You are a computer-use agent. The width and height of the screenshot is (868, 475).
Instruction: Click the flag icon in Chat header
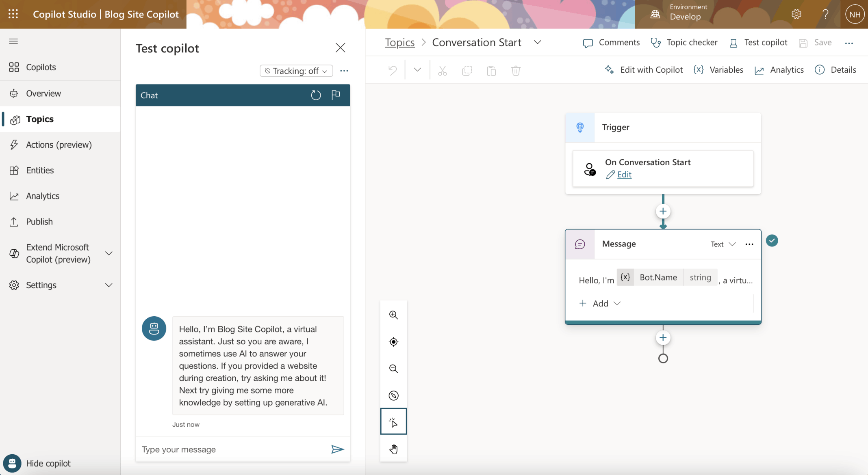click(x=336, y=95)
